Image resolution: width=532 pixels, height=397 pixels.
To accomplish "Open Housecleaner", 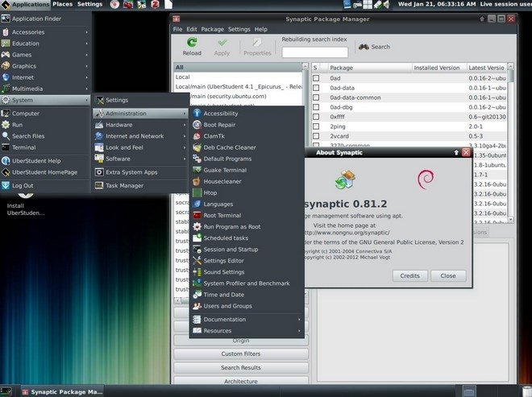I will pyautogui.click(x=247, y=181).
